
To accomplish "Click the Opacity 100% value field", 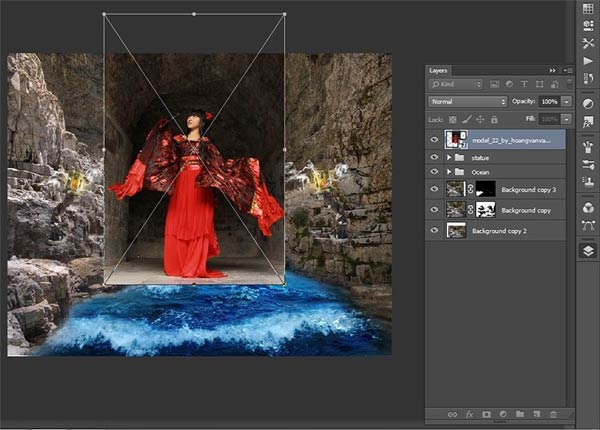I will (549, 101).
